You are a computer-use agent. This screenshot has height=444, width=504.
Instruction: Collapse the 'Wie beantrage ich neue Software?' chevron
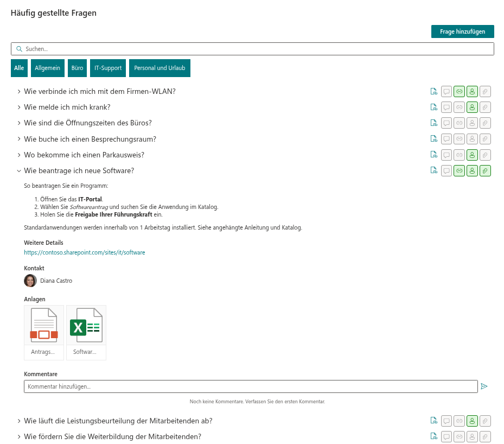tap(19, 171)
